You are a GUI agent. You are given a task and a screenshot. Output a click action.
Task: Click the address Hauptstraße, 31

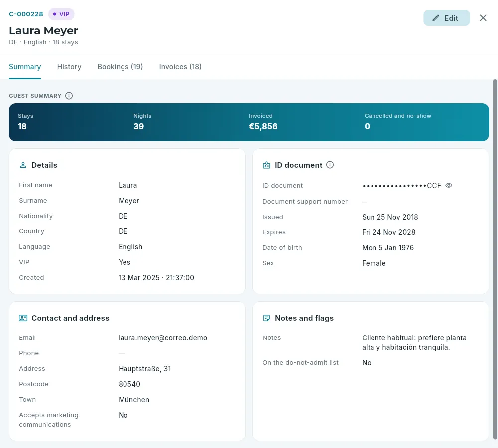click(145, 369)
